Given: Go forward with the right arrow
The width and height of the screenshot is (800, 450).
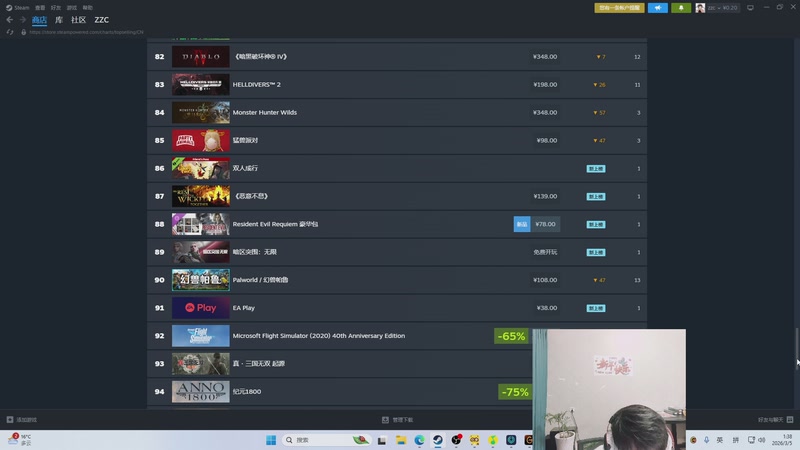Looking at the screenshot, I should [x=22, y=19].
